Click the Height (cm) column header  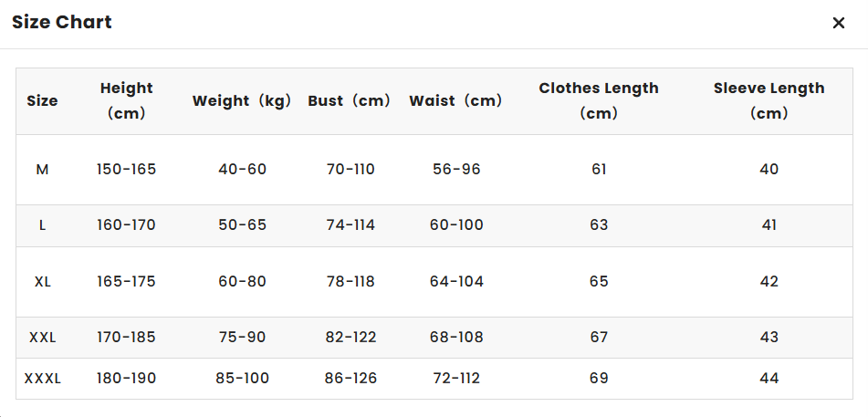pyautogui.click(x=127, y=101)
